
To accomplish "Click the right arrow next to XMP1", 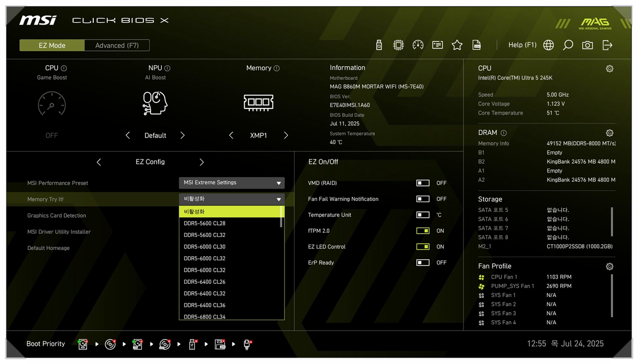I will click(286, 135).
